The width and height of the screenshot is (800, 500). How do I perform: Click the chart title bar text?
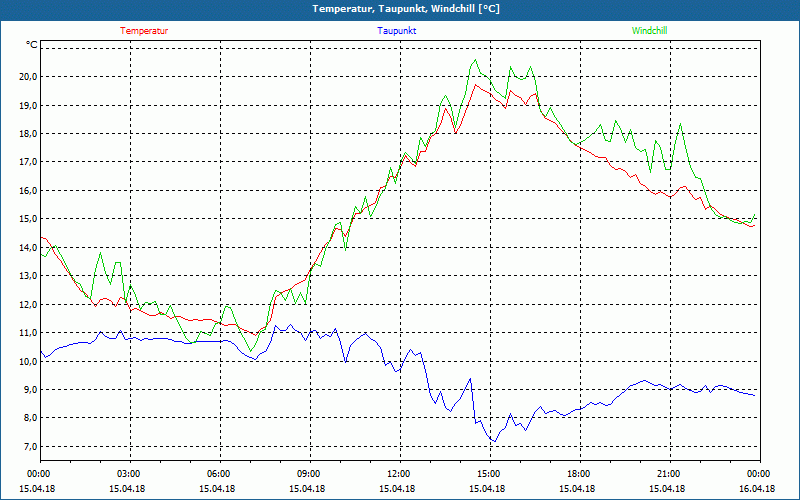click(x=400, y=9)
